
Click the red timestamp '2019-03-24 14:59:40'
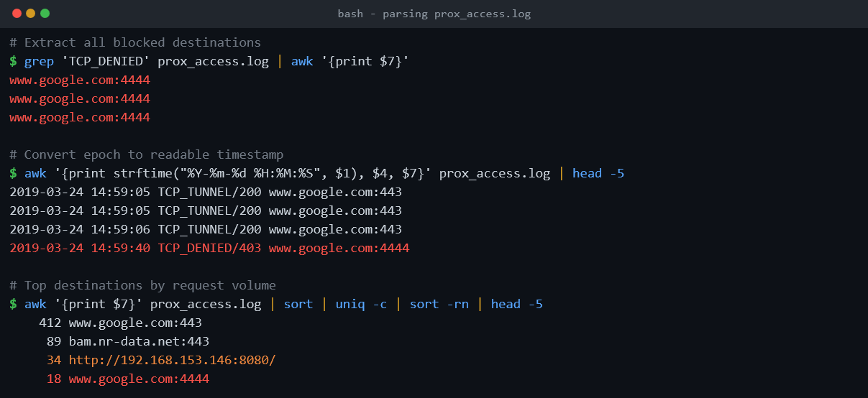(80, 248)
